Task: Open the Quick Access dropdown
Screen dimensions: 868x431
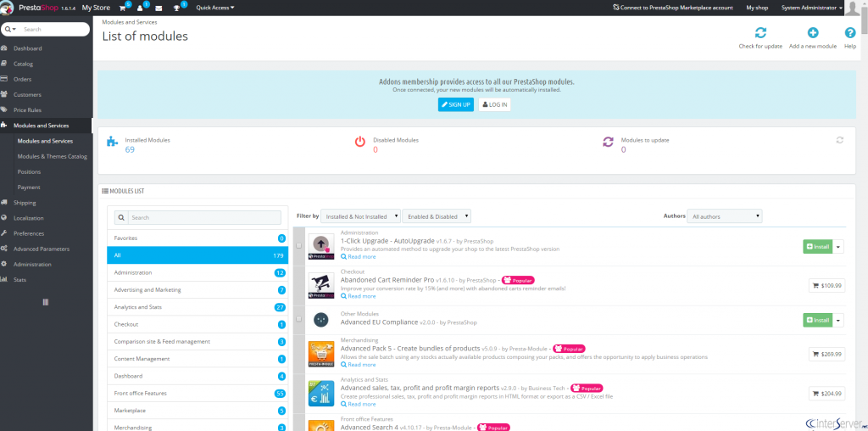Action: 214,8
